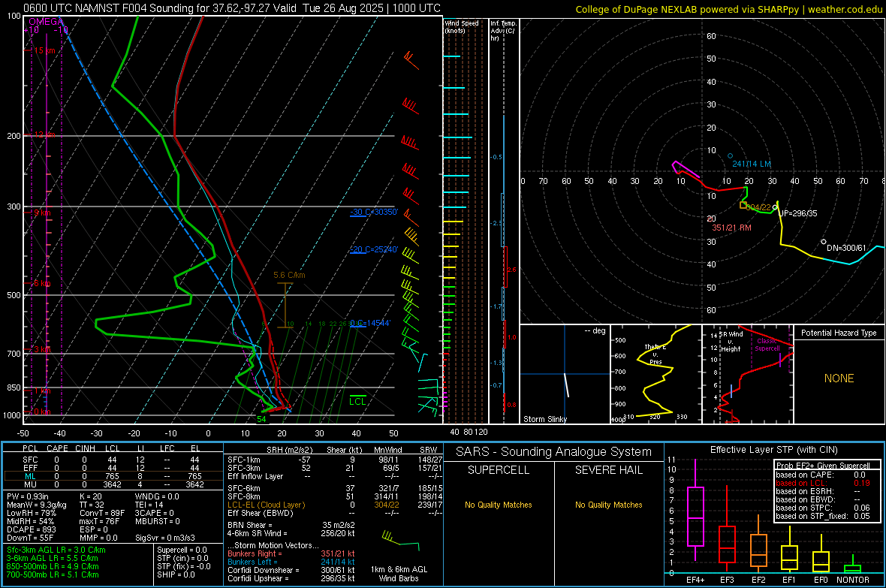Click the 15 km height marker
The image size is (886, 588).
click(x=44, y=50)
